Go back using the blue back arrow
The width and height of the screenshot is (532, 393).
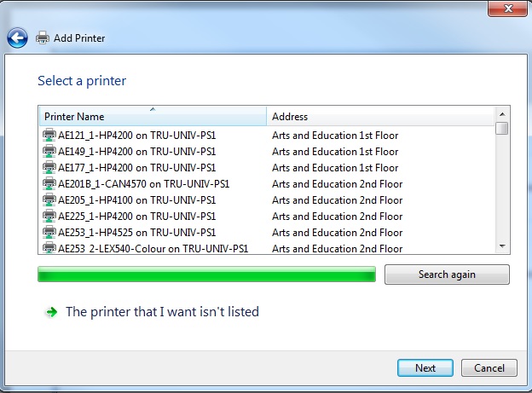click(x=17, y=38)
